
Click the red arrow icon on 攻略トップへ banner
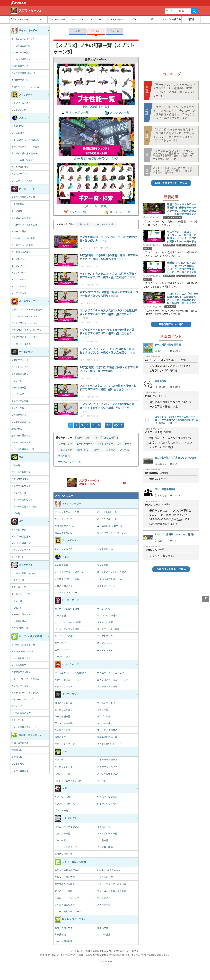[124, 483]
